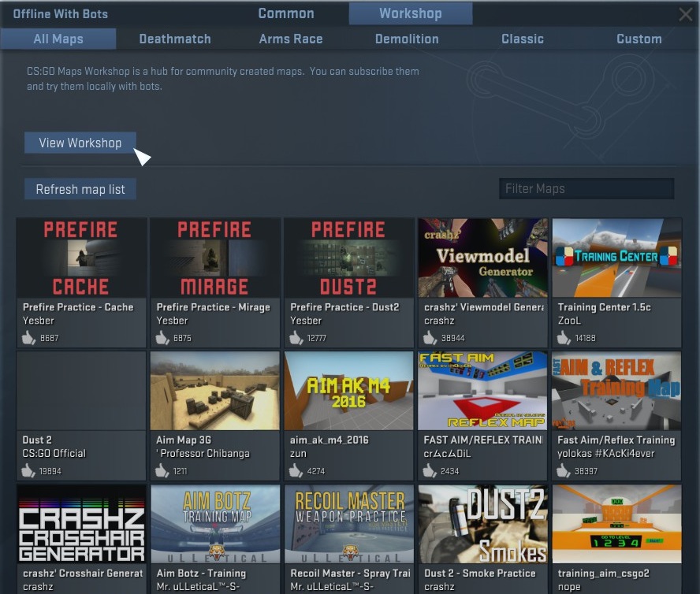Click thumbs-up icon under Dust 2 official map
The image size is (700, 594).
29,471
